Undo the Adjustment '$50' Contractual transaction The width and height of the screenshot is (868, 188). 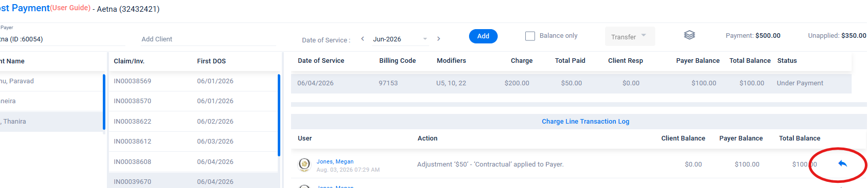(x=842, y=164)
